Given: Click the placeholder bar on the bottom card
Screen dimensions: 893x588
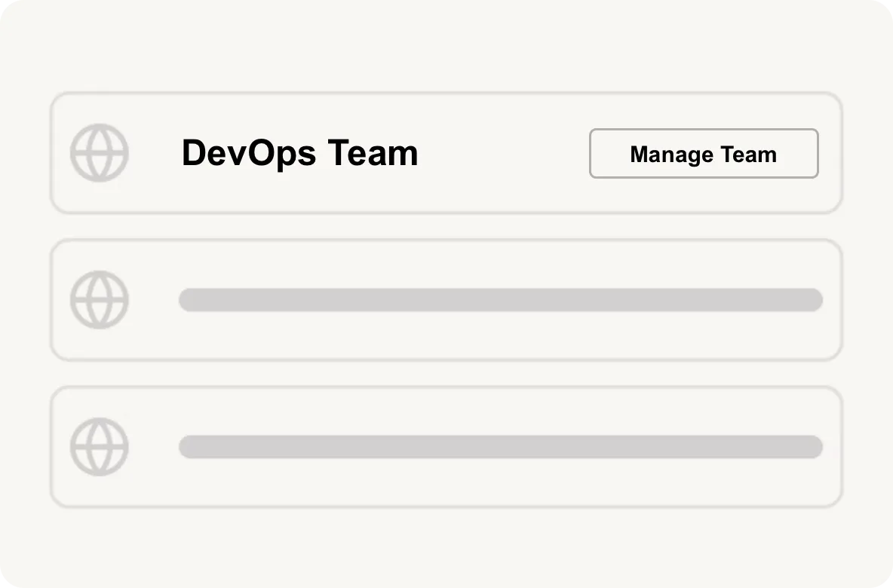Looking at the screenshot, I should pyautogui.click(x=500, y=446).
